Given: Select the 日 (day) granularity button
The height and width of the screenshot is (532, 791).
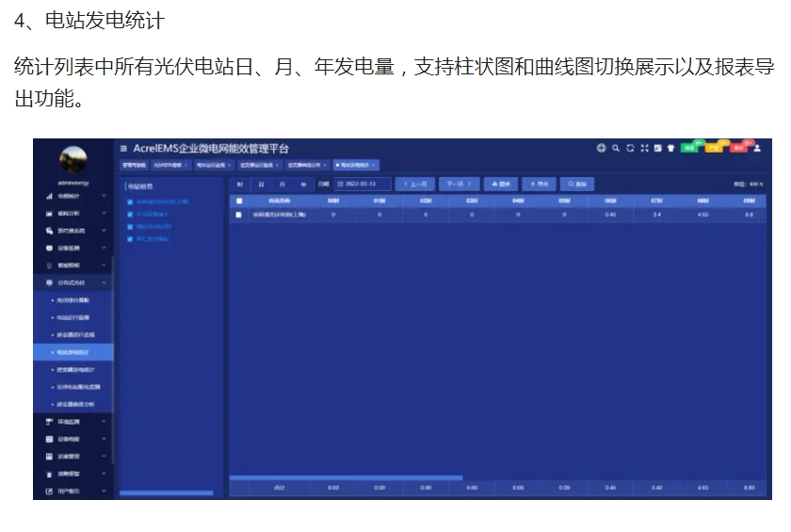Looking at the screenshot, I should click(x=262, y=184).
